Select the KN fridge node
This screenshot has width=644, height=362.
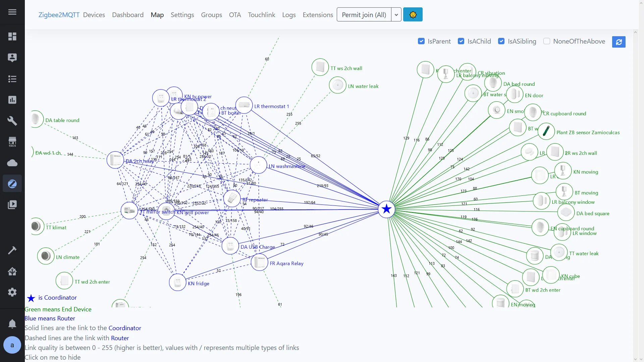pos(177,282)
